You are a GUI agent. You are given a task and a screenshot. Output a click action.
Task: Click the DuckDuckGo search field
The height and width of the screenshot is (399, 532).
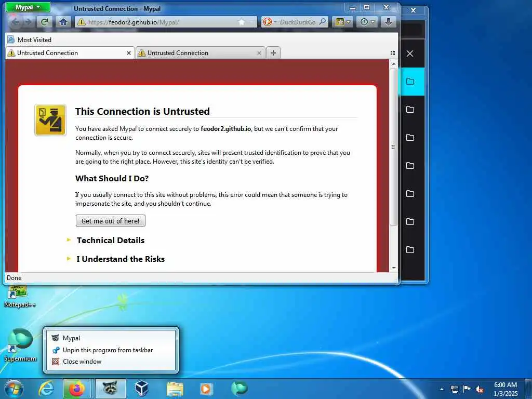coord(298,22)
